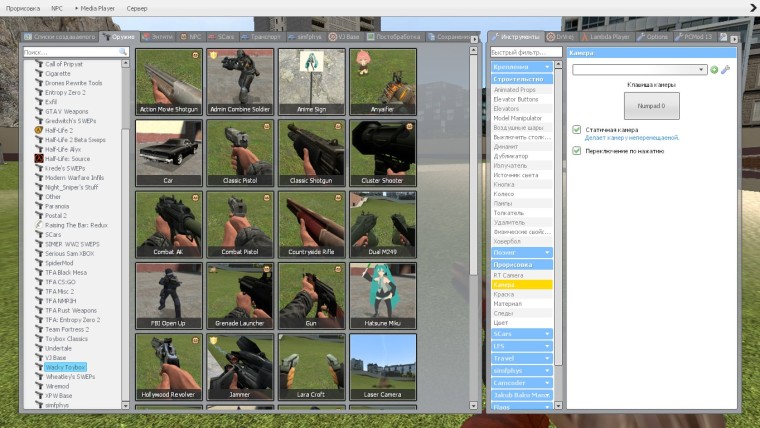760x428 pixels.
Task: Select the Admin Combine Soldier icon
Action: (240, 81)
